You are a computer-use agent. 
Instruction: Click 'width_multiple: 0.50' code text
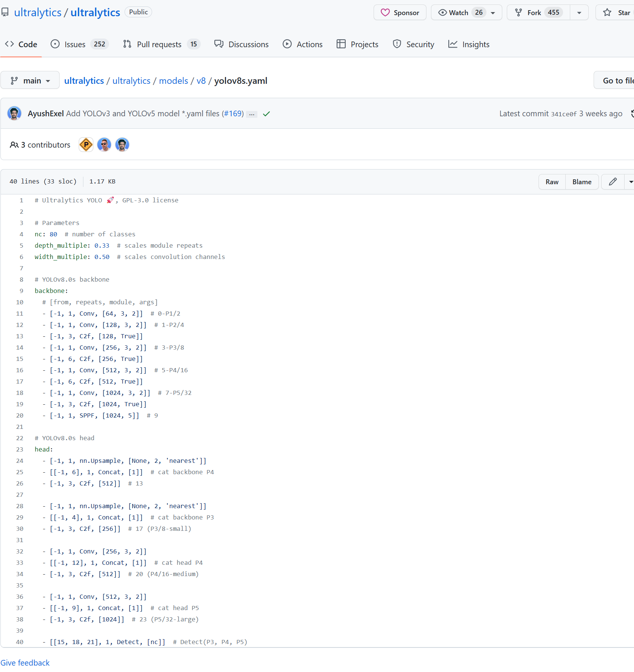(x=72, y=257)
